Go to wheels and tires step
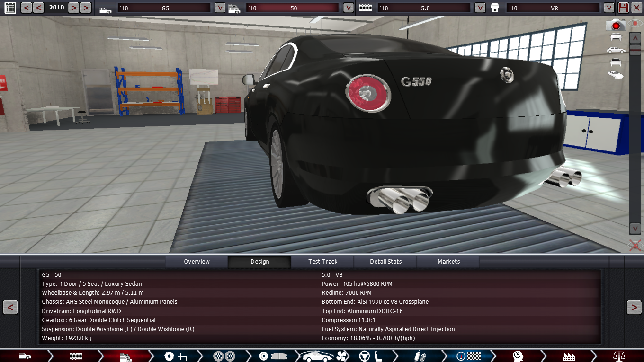The image size is (644, 362). coord(224,356)
